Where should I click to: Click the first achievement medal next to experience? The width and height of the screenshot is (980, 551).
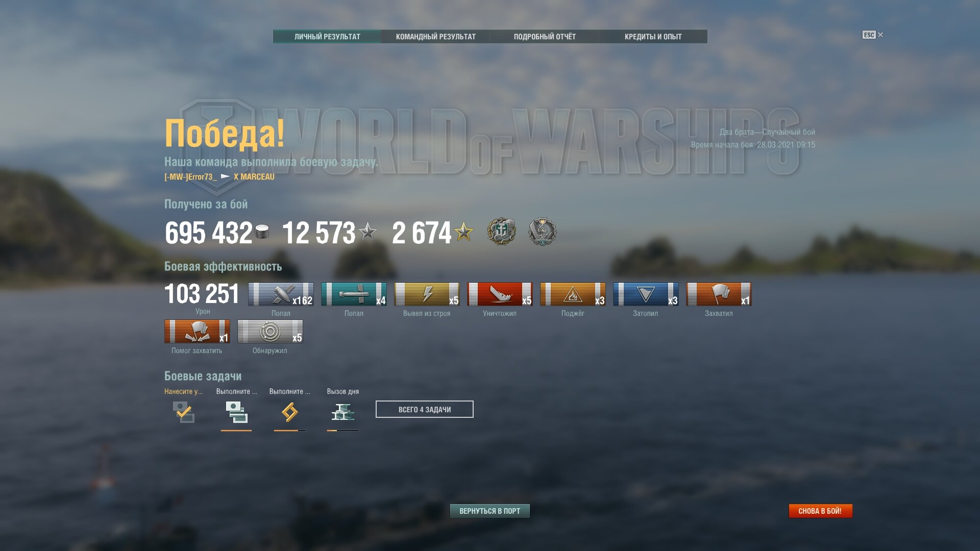pos(502,232)
